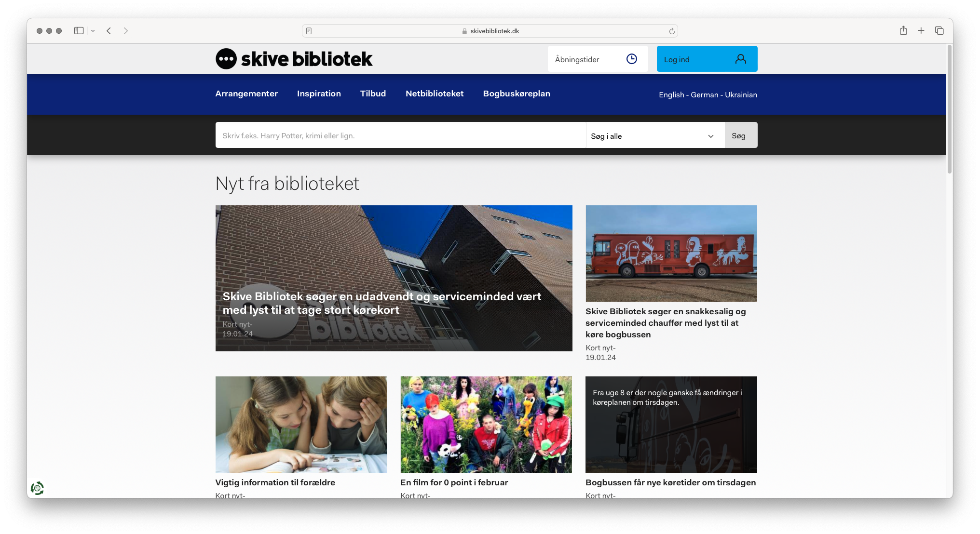Open children reading photo thumbnail
The width and height of the screenshot is (980, 534).
pyautogui.click(x=301, y=425)
